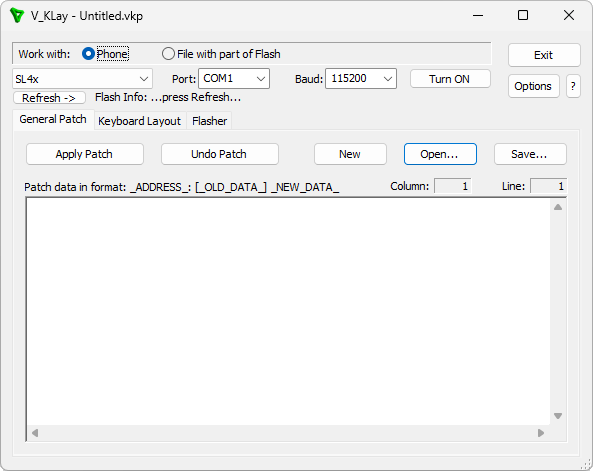Select File with part of Flash option
This screenshot has height=471, width=593.
pos(221,54)
